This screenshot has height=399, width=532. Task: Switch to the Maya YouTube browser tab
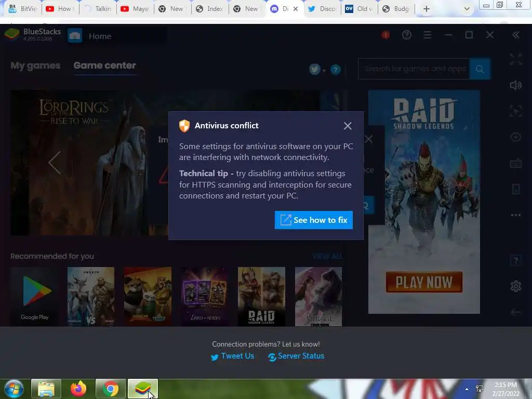135,9
